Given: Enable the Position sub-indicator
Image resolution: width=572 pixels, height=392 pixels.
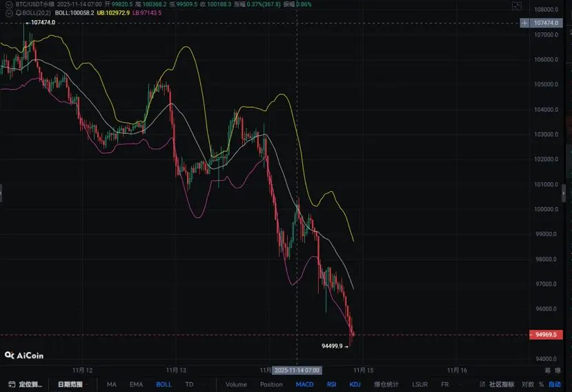Looking at the screenshot, I should [x=271, y=384].
